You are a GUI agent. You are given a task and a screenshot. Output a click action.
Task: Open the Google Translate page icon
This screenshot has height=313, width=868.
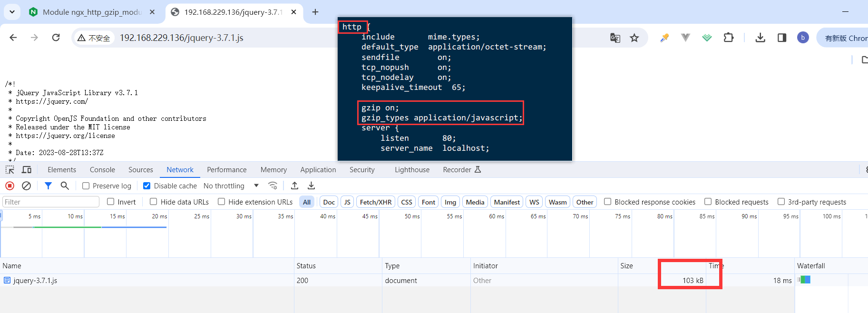615,38
